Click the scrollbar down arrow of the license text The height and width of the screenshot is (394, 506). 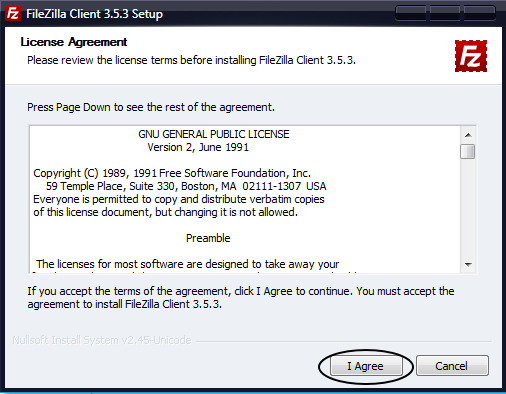(x=468, y=264)
